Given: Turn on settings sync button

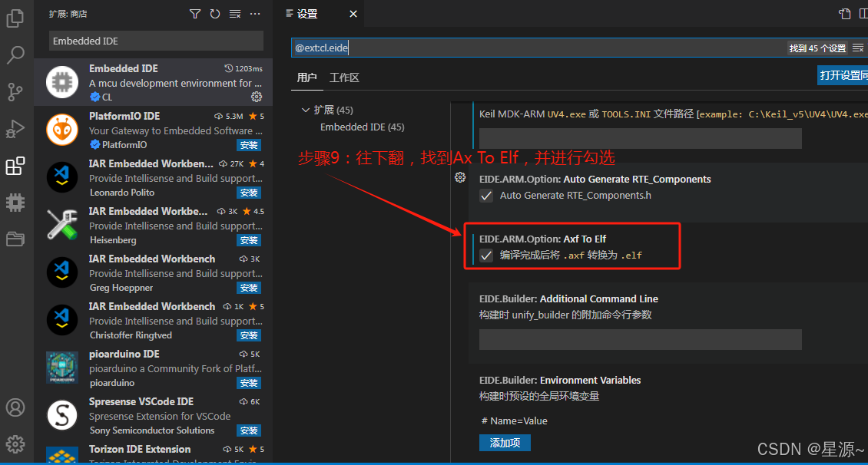Looking at the screenshot, I should [x=843, y=75].
